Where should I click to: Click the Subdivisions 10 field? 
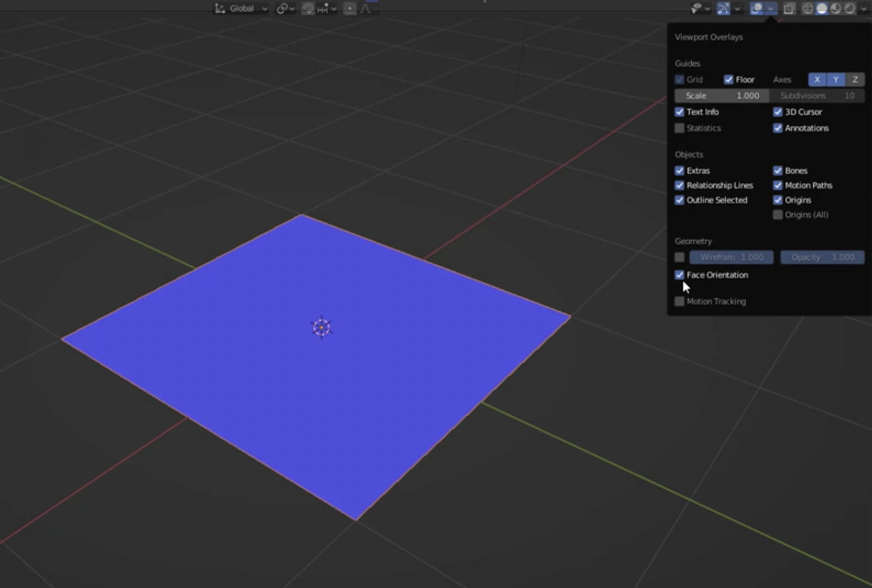pyautogui.click(x=817, y=96)
